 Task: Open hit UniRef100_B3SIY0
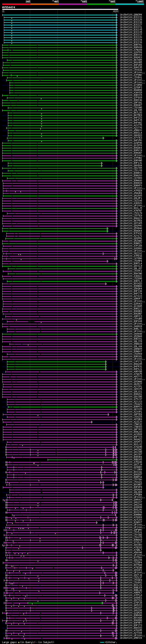(x=131, y=17)
